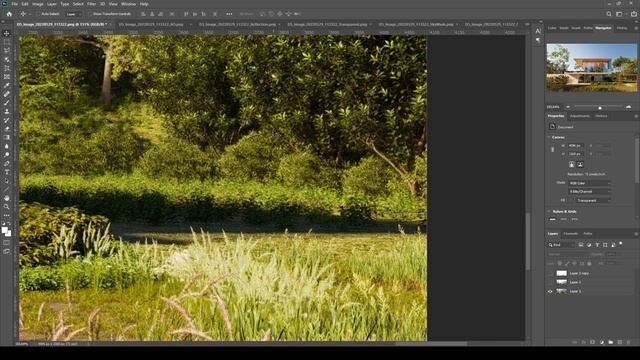
Task: Open the Layers panel options menu
Action: point(636,234)
